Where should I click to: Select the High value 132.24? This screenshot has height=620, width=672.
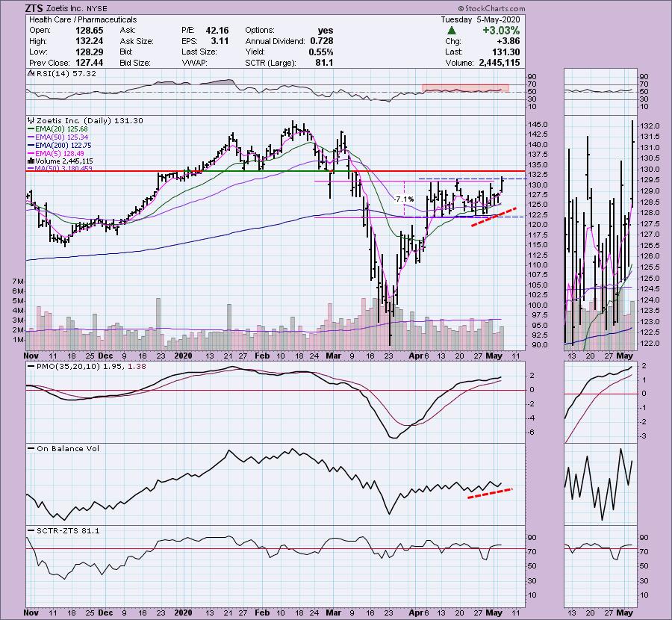tap(89, 41)
